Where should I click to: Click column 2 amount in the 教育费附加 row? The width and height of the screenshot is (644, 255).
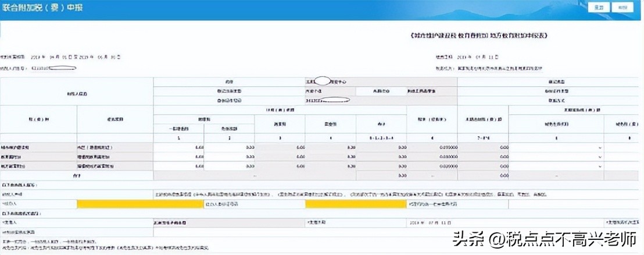[x=229, y=157]
